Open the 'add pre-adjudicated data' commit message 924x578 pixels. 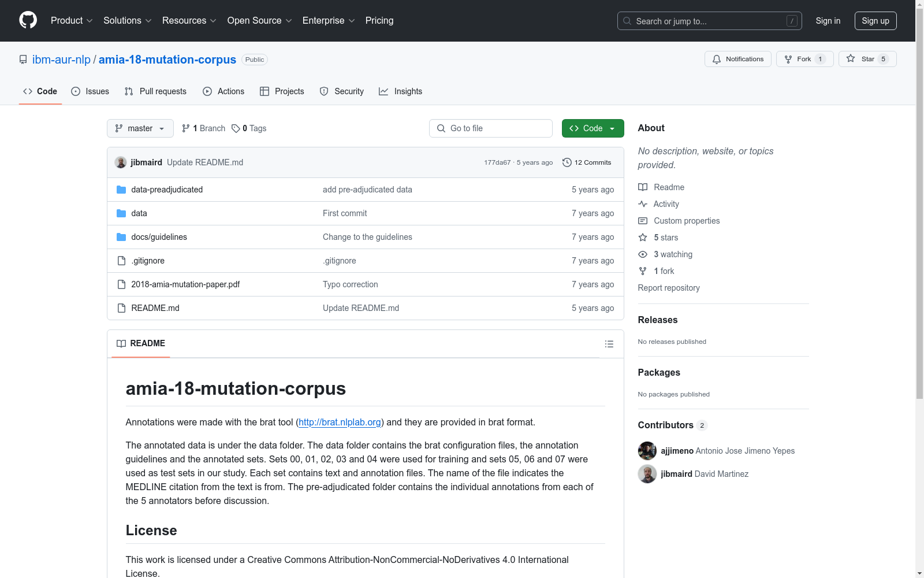point(367,190)
